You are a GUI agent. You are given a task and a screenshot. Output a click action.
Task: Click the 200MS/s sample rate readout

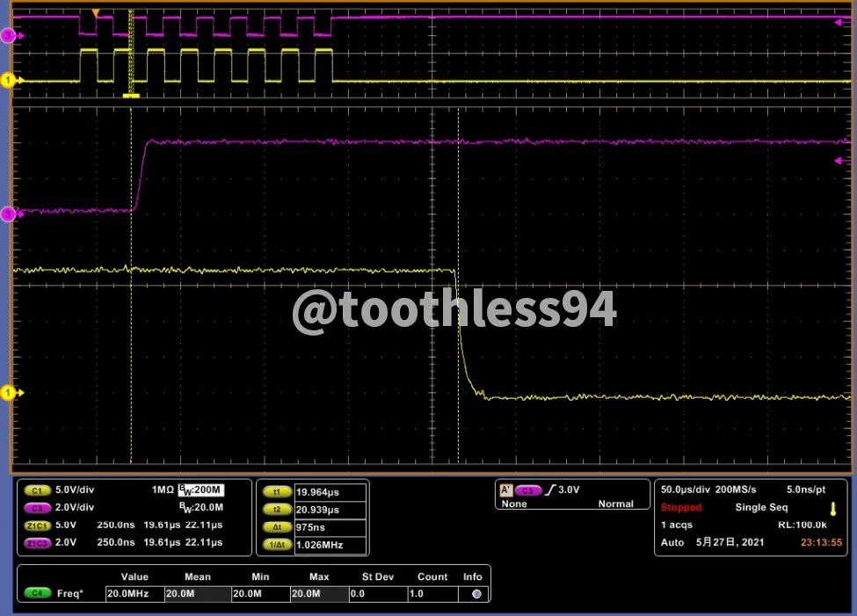pos(736,489)
